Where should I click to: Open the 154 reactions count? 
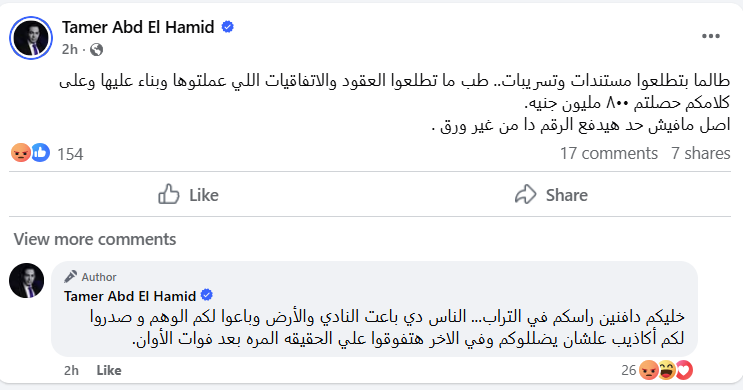[x=70, y=154]
